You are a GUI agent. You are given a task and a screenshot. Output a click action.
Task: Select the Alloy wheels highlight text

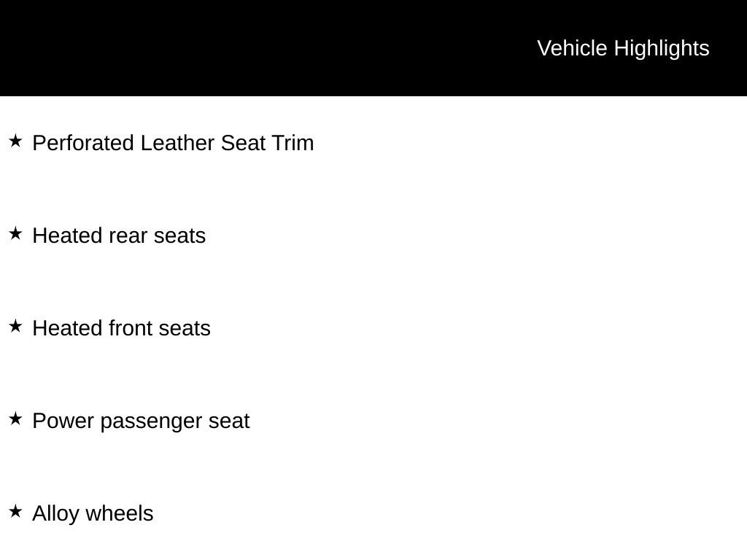coord(93,513)
